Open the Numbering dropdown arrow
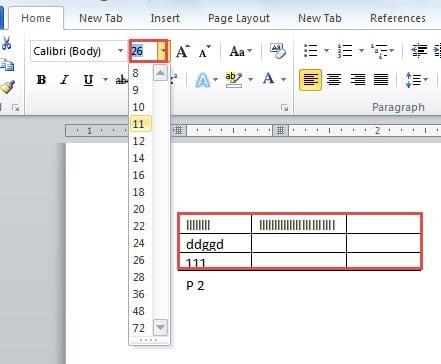The width and height of the screenshot is (441, 364). pyautogui.click(x=361, y=51)
